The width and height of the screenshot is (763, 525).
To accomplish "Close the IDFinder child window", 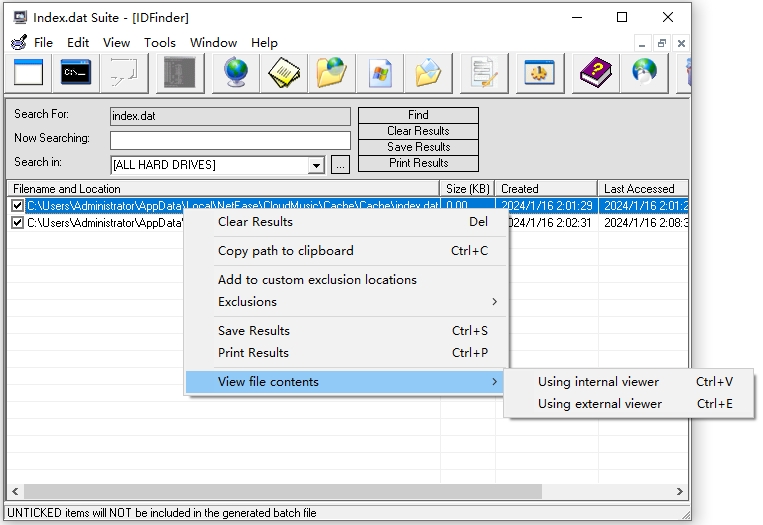I will pos(681,43).
